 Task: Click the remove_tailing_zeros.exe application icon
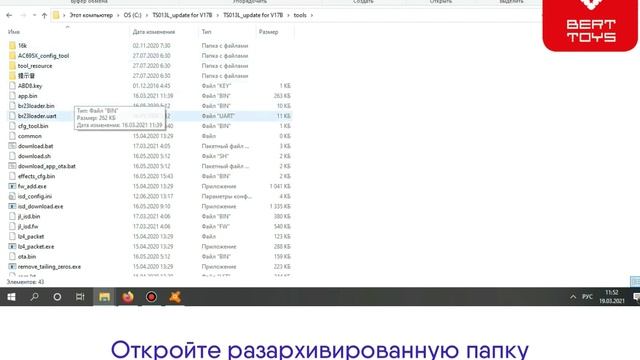12,267
